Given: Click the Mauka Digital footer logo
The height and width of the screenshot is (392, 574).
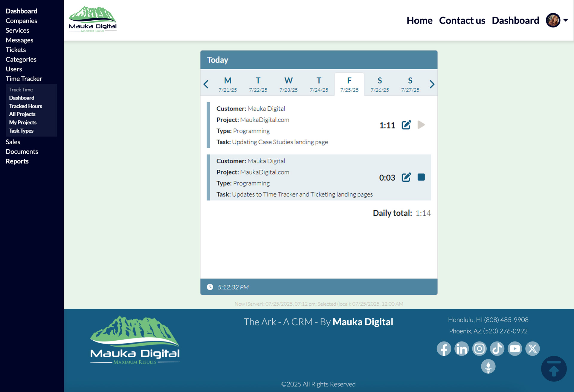Looking at the screenshot, I should pos(135,340).
